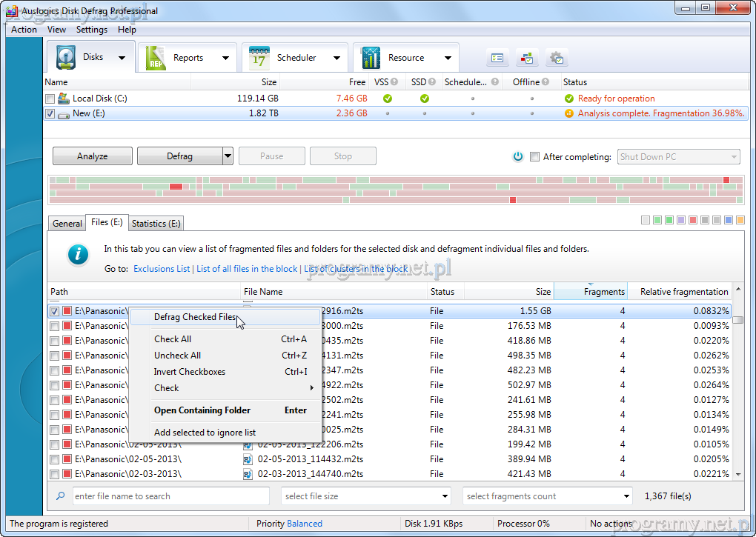
Task: Click the Analyze button
Action: [x=93, y=156]
